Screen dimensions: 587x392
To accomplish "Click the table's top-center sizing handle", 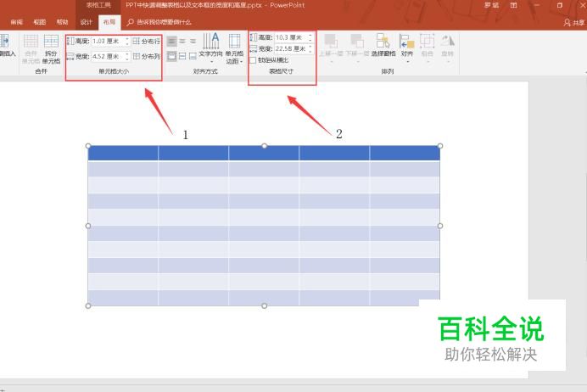I will tap(265, 146).
